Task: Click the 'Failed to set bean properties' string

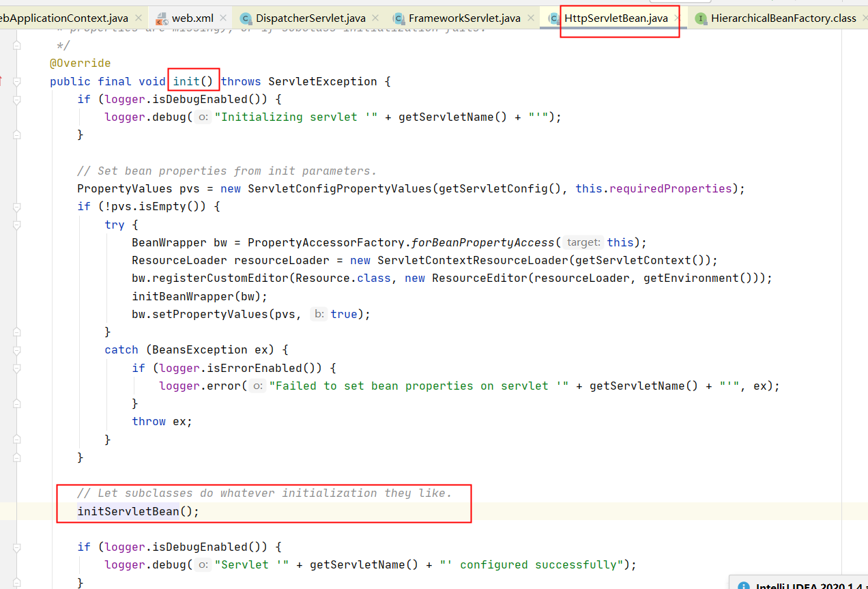Action: click(x=419, y=386)
